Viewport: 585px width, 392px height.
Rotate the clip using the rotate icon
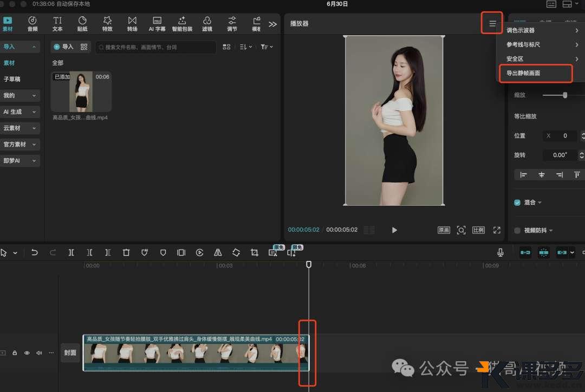[x=236, y=252]
